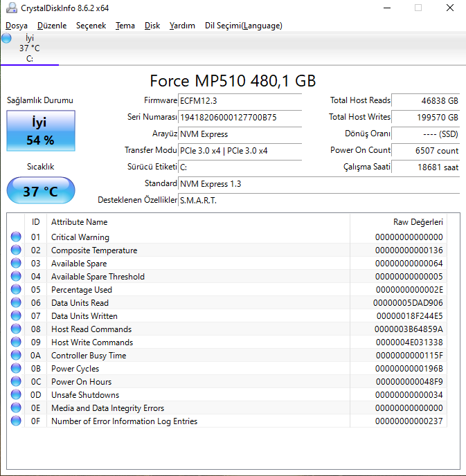Click raw value 000000000115F
Screen dimensions: 466x476
click(x=409, y=356)
